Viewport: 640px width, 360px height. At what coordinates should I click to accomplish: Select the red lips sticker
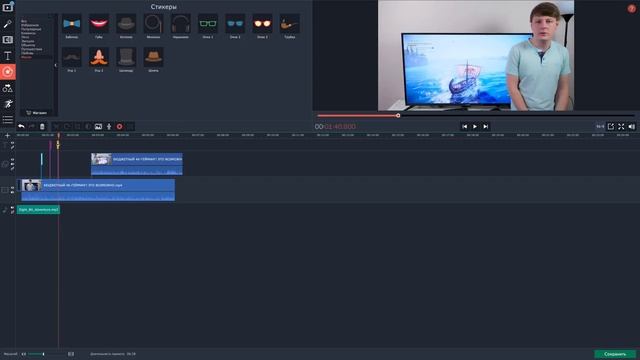tap(99, 24)
